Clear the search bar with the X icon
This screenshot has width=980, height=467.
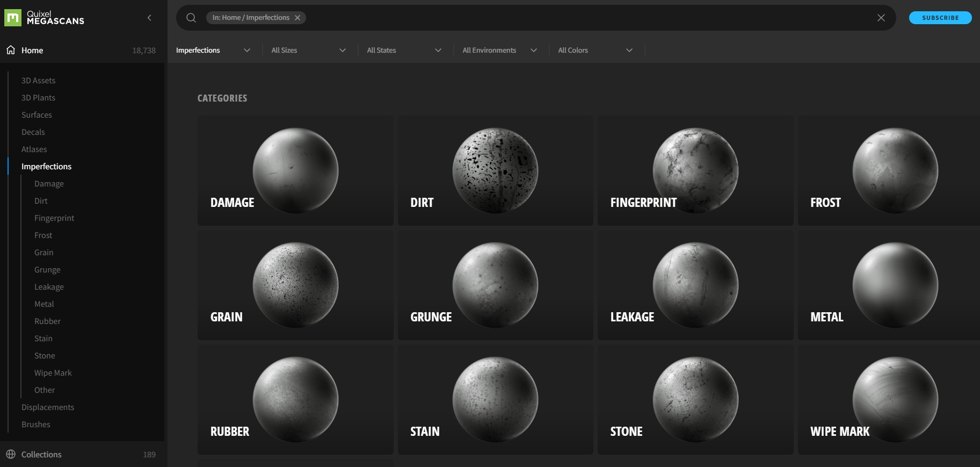[881, 18]
